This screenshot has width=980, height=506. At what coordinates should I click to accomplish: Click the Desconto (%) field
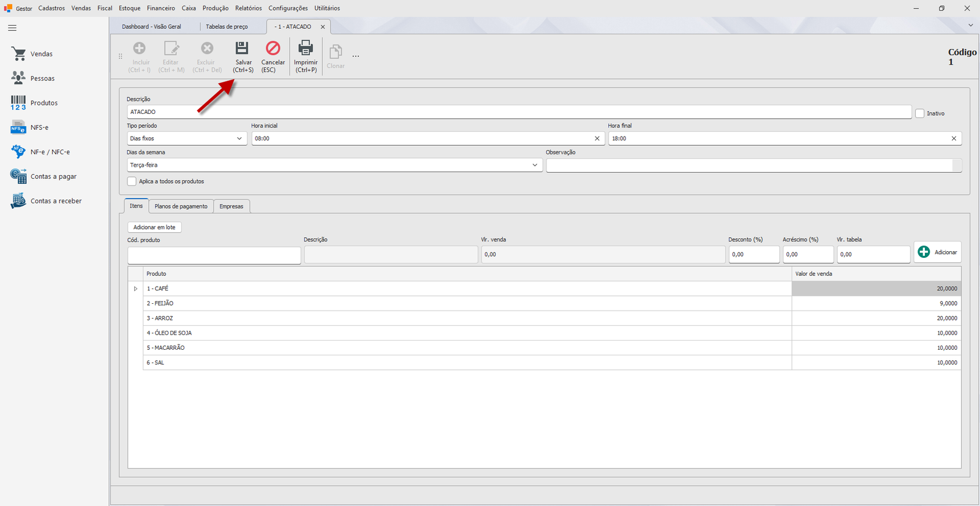(754, 254)
